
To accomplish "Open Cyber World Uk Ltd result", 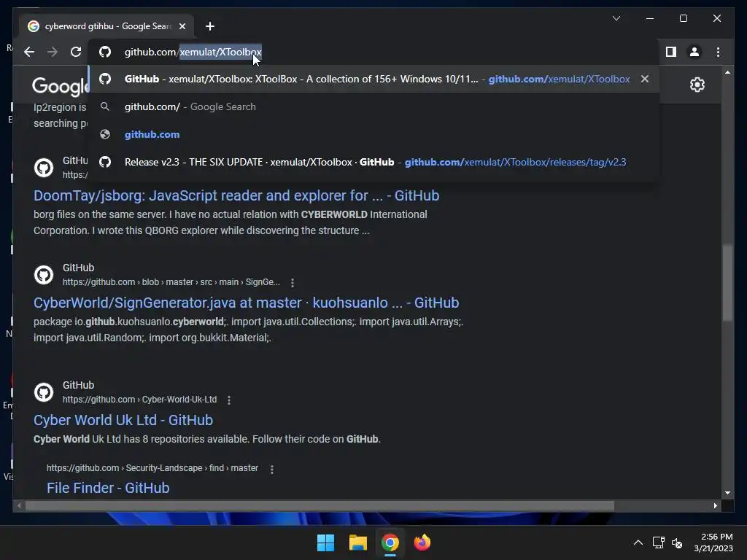I will pos(123,420).
